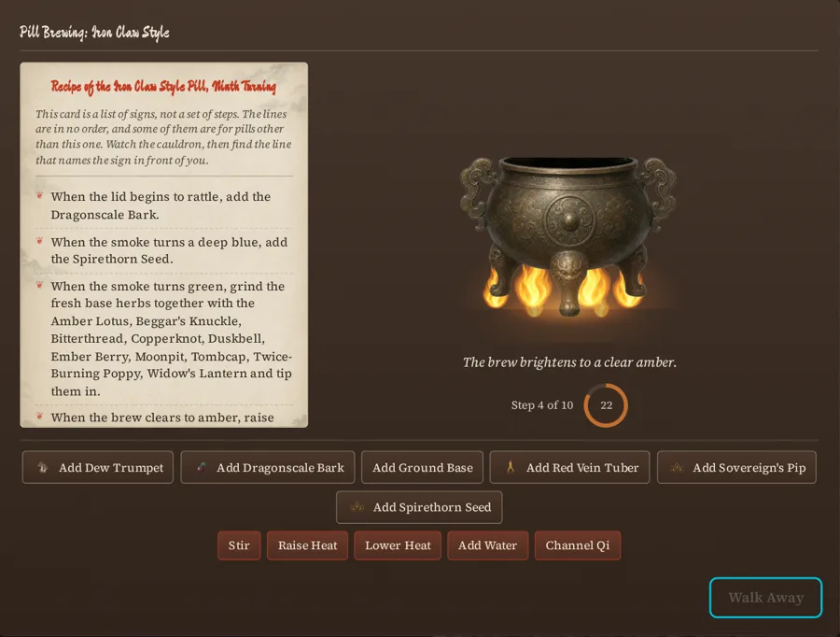Click the line 'When the brew clears to amber, raise'
This screenshot has width=840, height=637.
coord(162,418)
